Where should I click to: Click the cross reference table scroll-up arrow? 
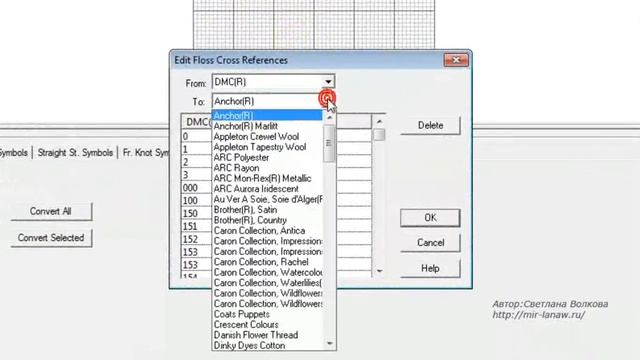coord(379,121)
